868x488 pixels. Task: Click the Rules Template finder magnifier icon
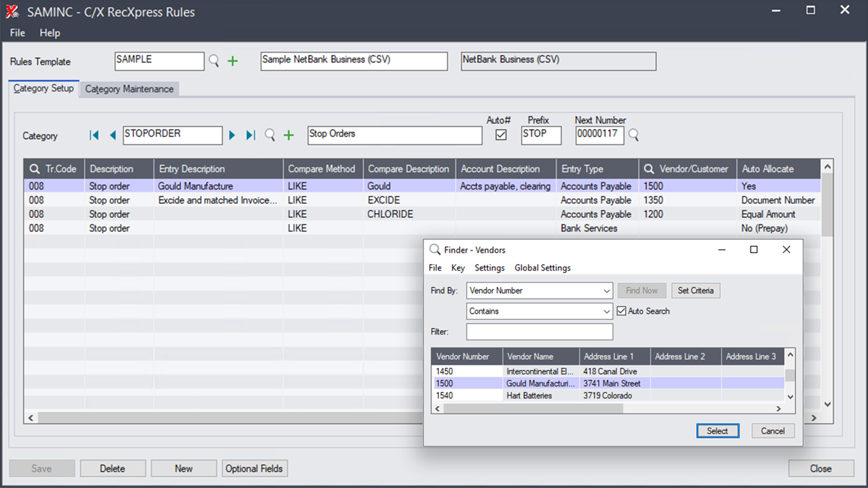(214, 61)
